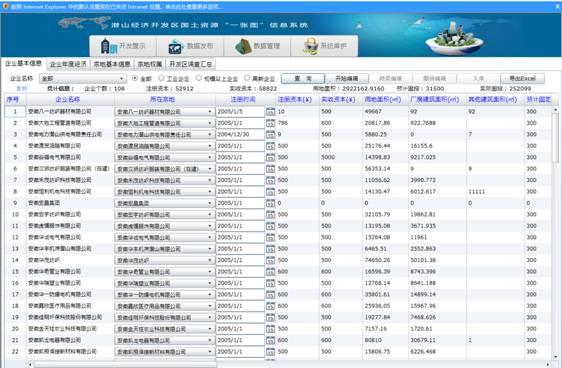This screenshot has width=562, height=368.
Task: Open calendar picker in row 2
Action: coord(270,123)
